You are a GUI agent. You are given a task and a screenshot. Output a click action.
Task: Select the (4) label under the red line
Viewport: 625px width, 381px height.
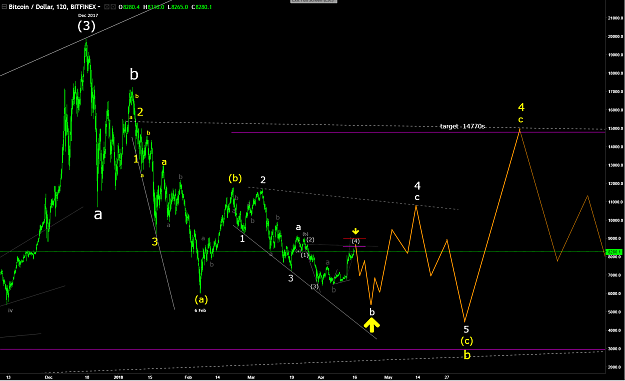356,241
